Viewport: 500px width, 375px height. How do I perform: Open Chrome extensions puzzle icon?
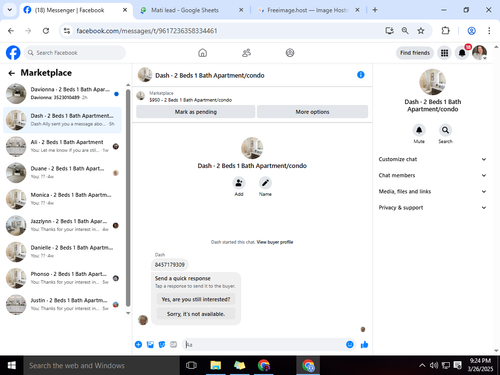pyautogui.click(x=445, y=31)
